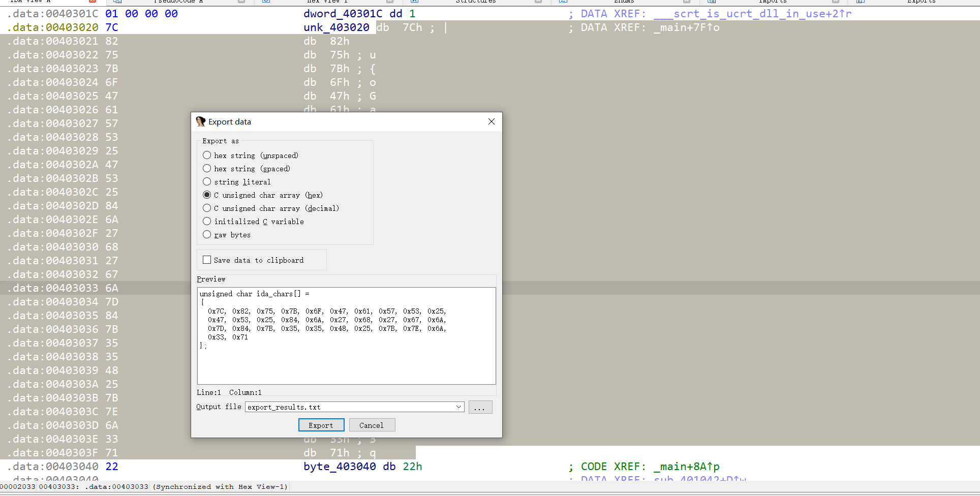
Task: Follow the _main+7F xref link
Action: (686, 27)
